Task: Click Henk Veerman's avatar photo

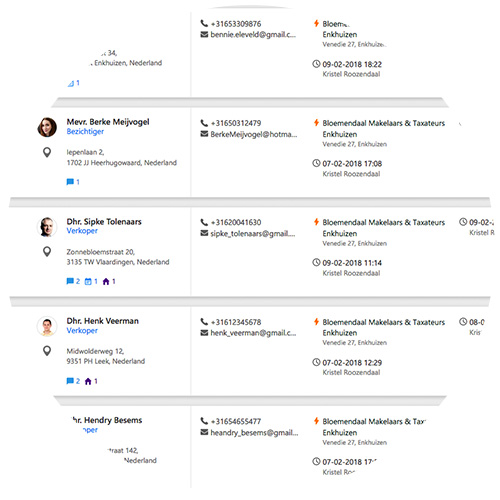Action: pyautogui.click(x=47, y=326)
